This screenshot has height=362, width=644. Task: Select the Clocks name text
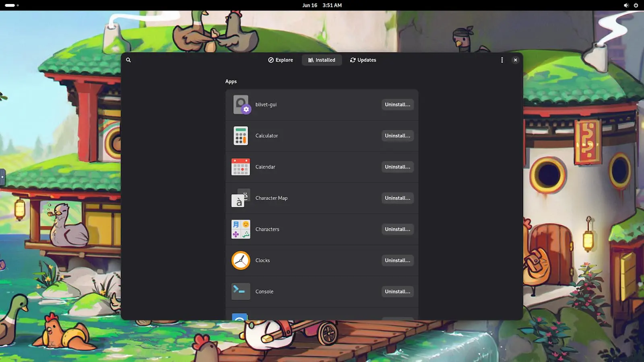pyautogui.click(x=263, y=260)
